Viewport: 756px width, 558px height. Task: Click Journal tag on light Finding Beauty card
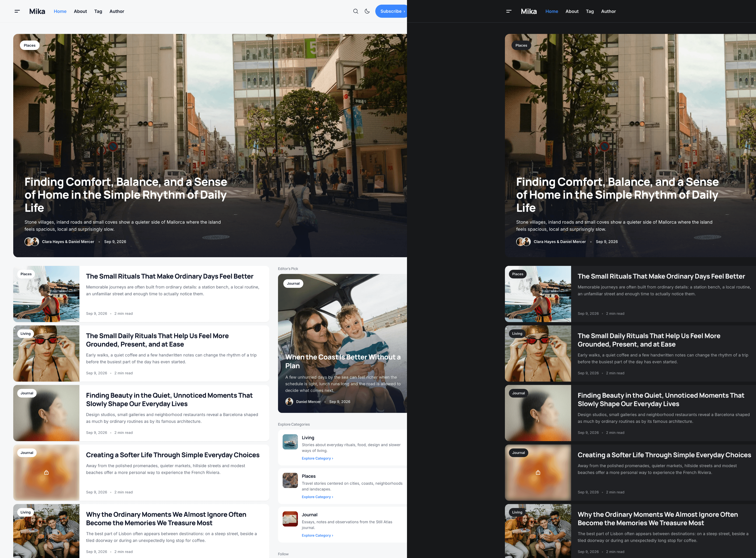pyautogui.click(x=27, y=393)
